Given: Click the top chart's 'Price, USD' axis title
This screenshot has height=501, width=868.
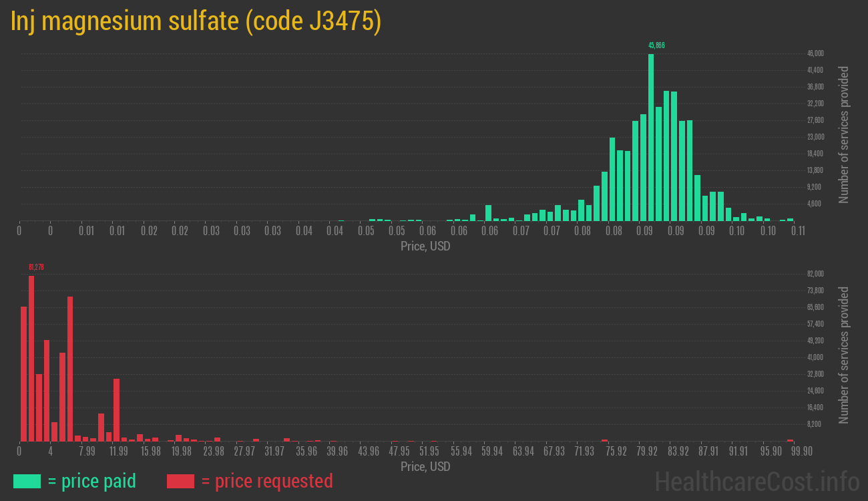Looking at the screenshot, I should click(425, 246).
